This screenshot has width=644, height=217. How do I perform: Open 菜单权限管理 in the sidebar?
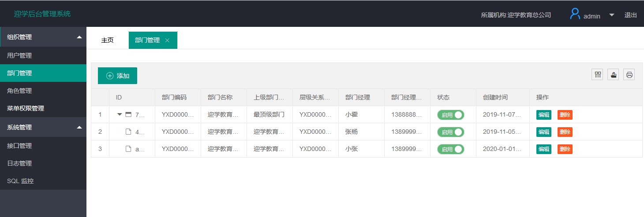[x=43, y=108]
